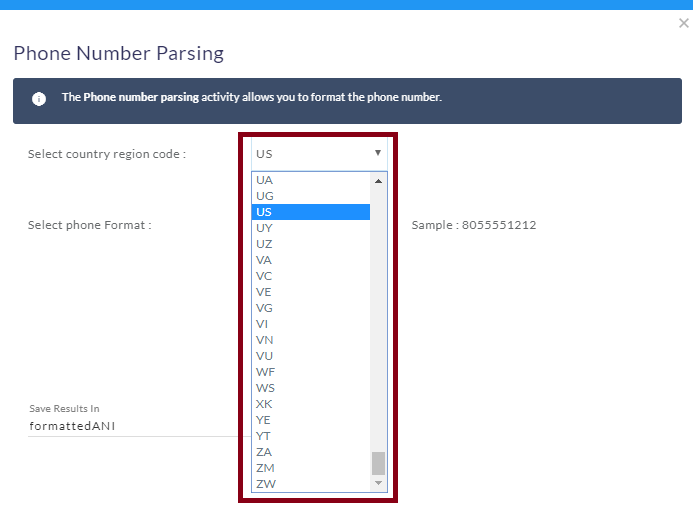This screenshot has height=511, width=693.
Task: Choose the highlighted US option
Action: 311,212
